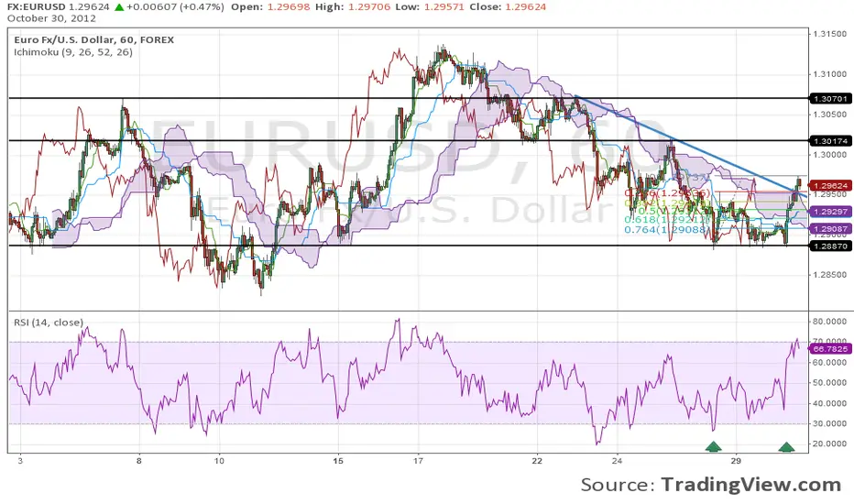This screenshot has height=504, width=854.
Task: Click the date label 8 on the time axis
Action: tap(139, 461)
